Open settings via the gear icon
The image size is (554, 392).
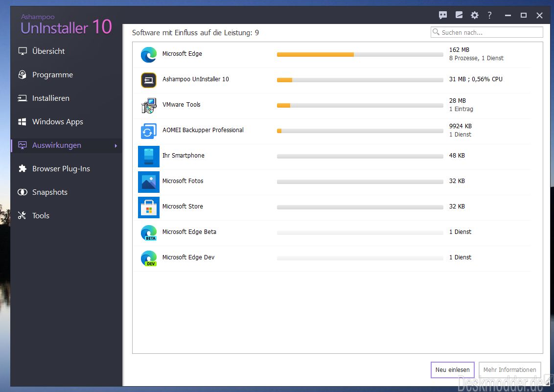click(x=475, y=15)
